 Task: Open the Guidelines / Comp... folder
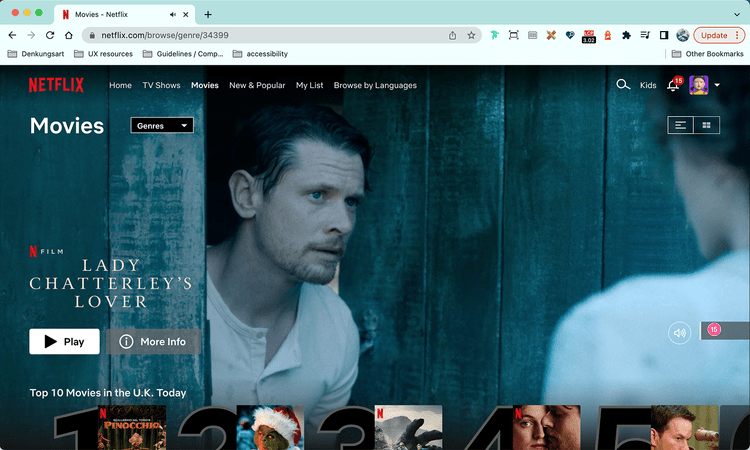point(183,54)
